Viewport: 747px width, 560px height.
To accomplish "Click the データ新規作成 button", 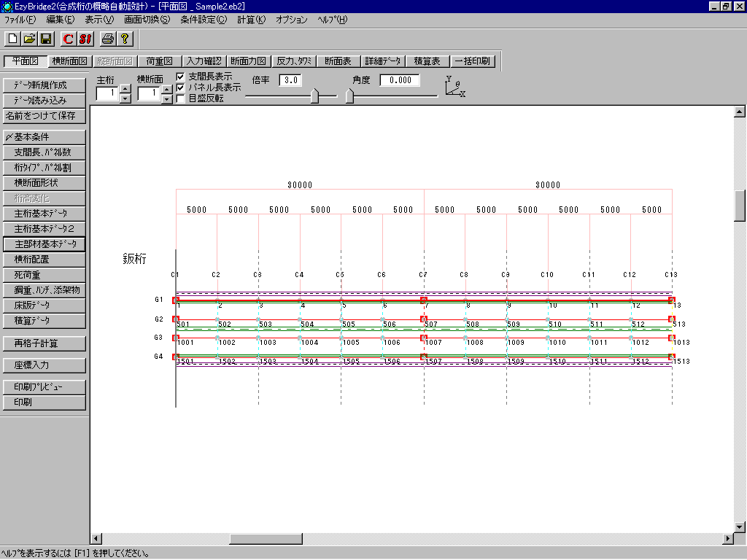I will point(44,85).
